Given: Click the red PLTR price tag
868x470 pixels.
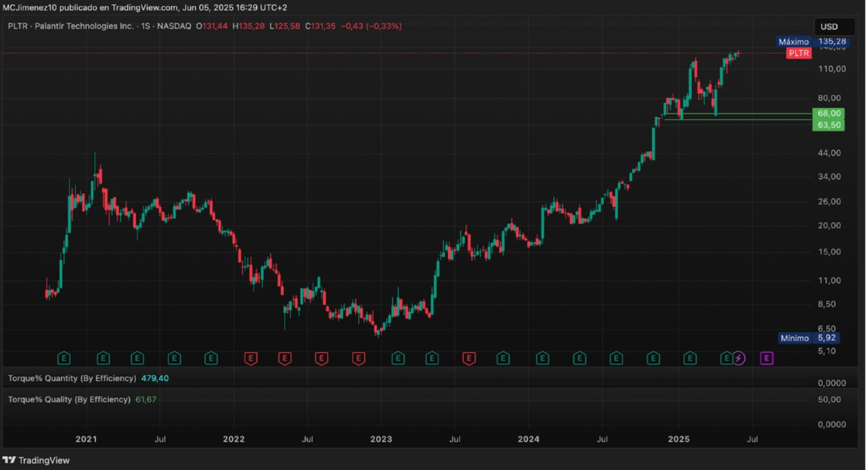Looking at the screenshot, I should (799, 53).
